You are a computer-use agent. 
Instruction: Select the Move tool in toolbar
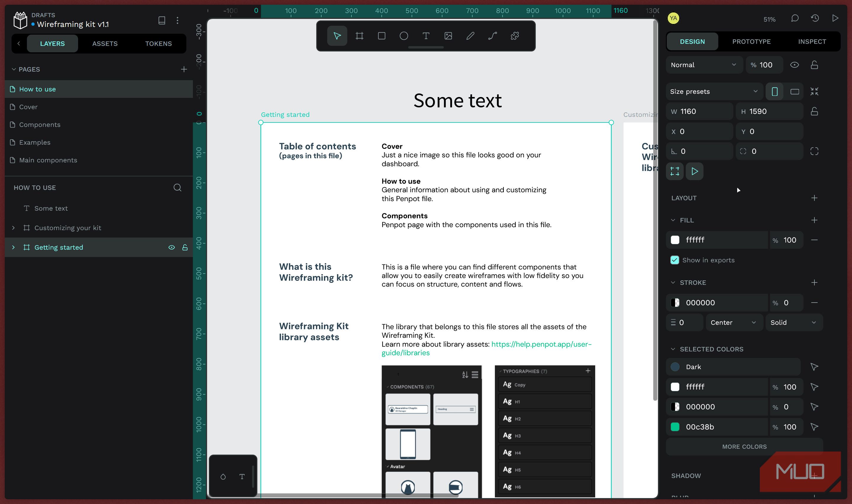[337, 36]
